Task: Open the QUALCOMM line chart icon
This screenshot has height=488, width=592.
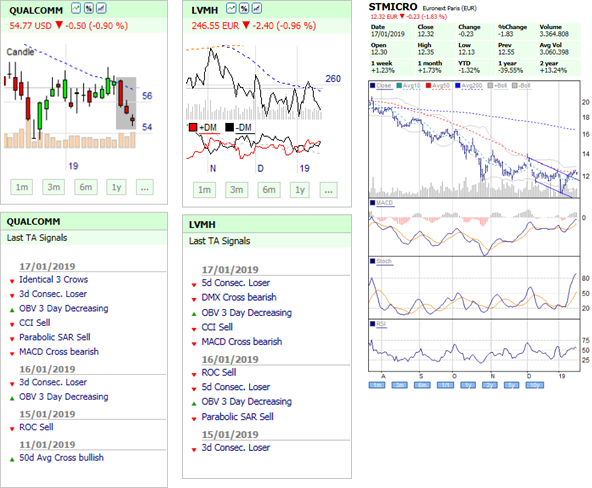Action: 76,8
